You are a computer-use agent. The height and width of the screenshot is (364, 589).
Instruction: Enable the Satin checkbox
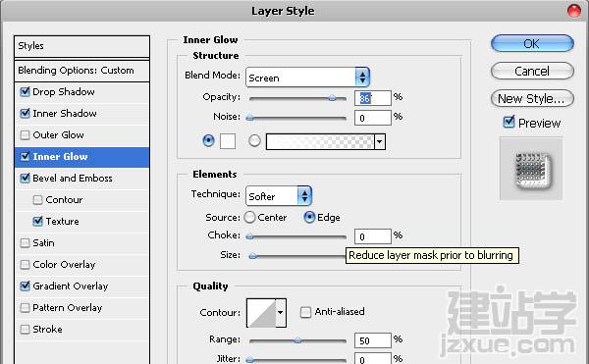(25, 243)
